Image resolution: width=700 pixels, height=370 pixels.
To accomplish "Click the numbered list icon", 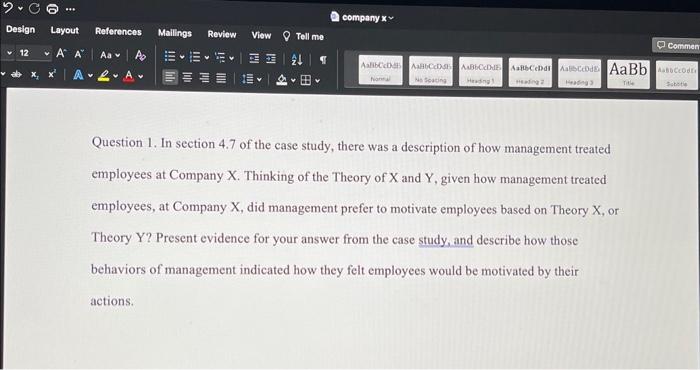I will click(195, 57).
